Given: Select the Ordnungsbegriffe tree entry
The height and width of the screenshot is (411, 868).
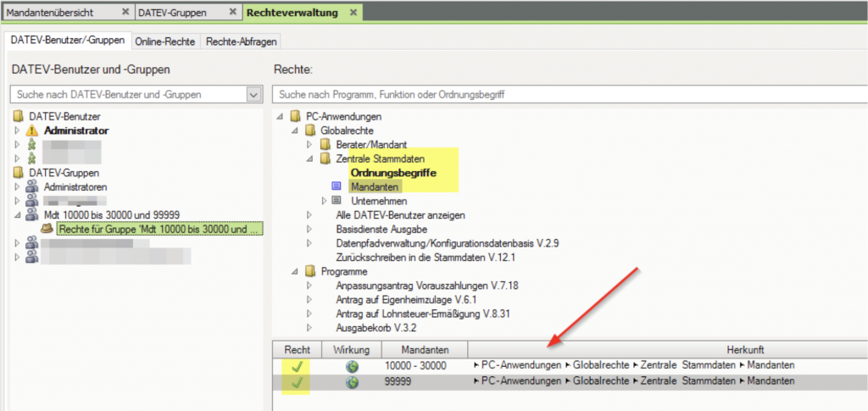Looking at the screenshot, I should click(393, 173).
